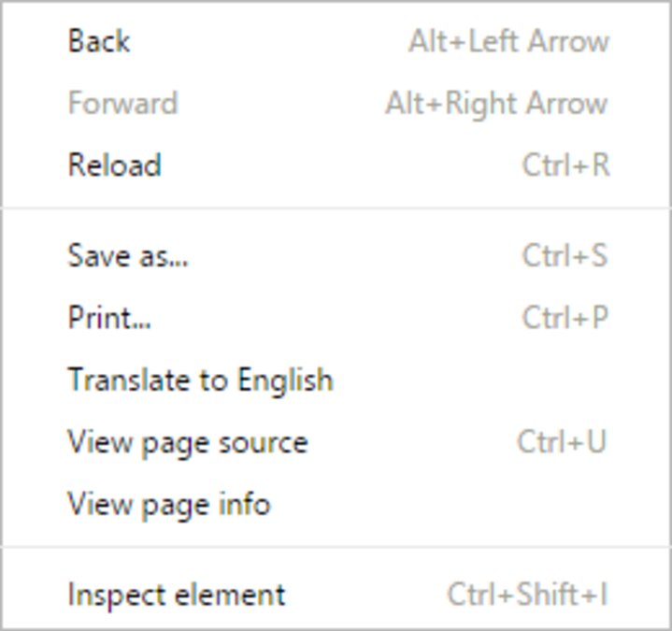
Task: Click the Ctrl+U shortcut label
Action: click(562, 442)
